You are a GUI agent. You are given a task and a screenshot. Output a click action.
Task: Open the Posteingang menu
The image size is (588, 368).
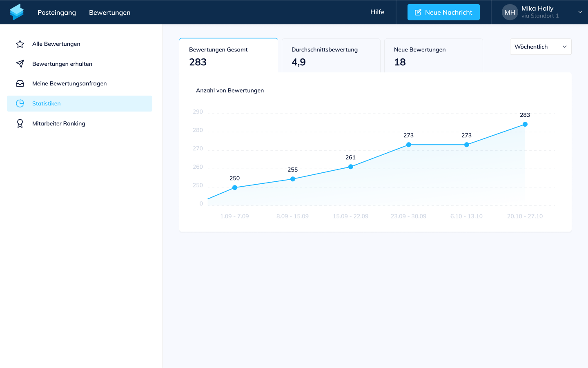(57, 13)
